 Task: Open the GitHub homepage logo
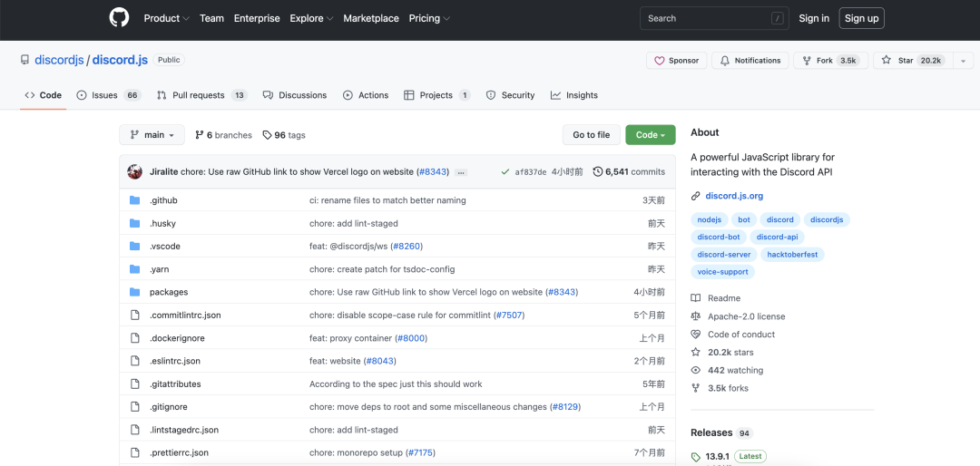(x=120, y=18)
